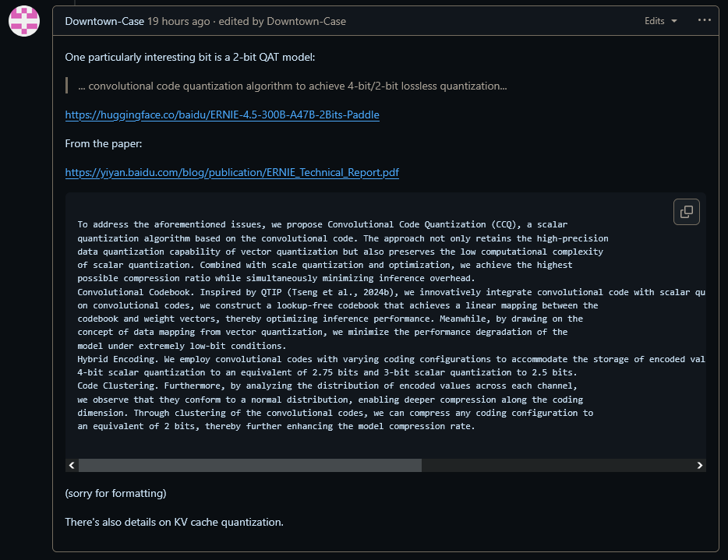Open Downtown-Case's avatar
Image resolution: width=728 pixels, height=560 pixels.
pyautogui.click(x=24, y=21)
